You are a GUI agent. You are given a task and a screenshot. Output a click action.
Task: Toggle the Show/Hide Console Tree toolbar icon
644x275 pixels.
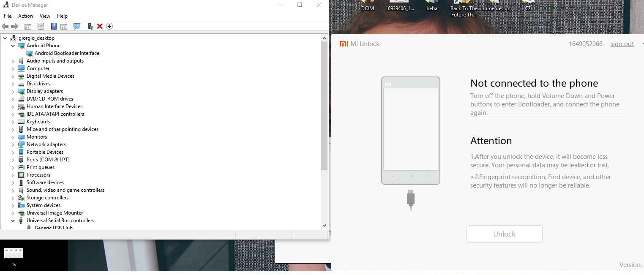coord(28,26)
